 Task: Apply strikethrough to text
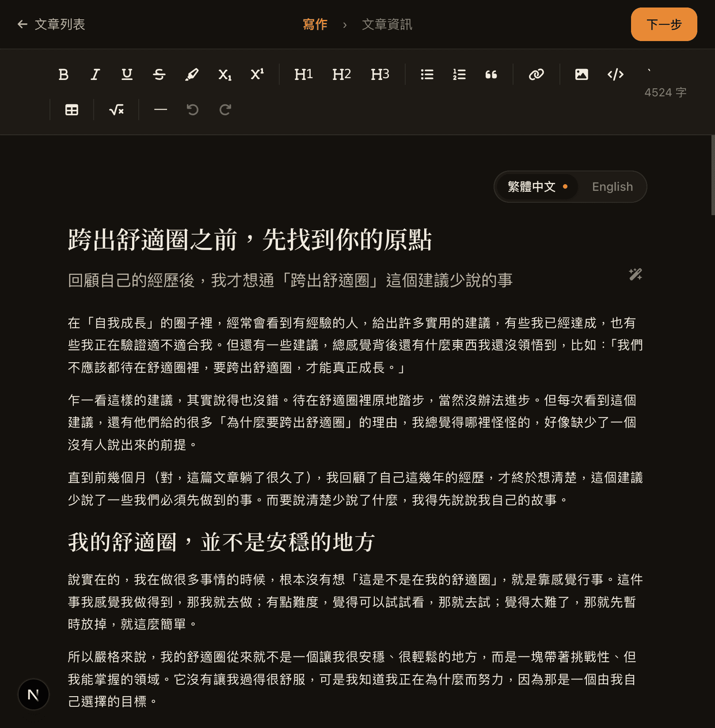pos(160,74)
